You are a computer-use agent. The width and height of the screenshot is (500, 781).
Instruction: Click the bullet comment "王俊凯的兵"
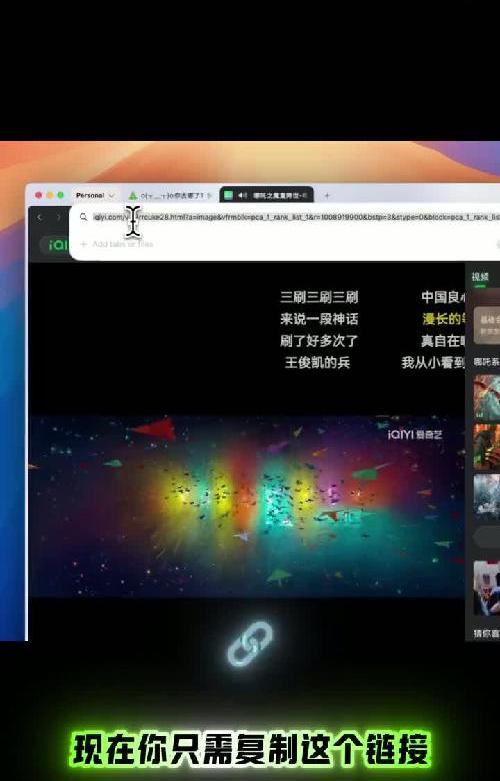tap(317, 362)
